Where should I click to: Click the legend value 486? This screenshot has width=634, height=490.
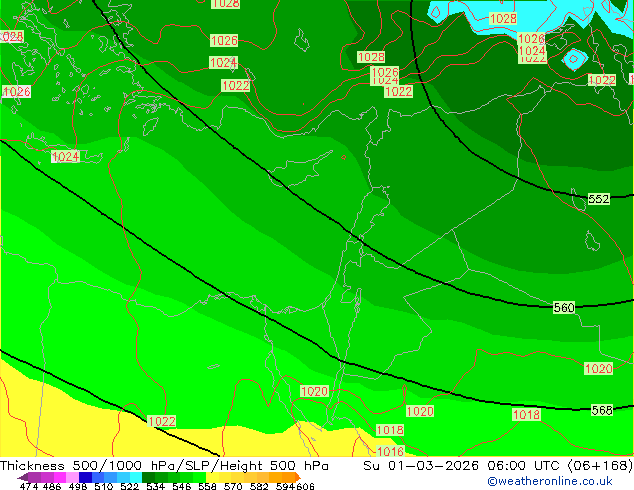pos(52,486)
